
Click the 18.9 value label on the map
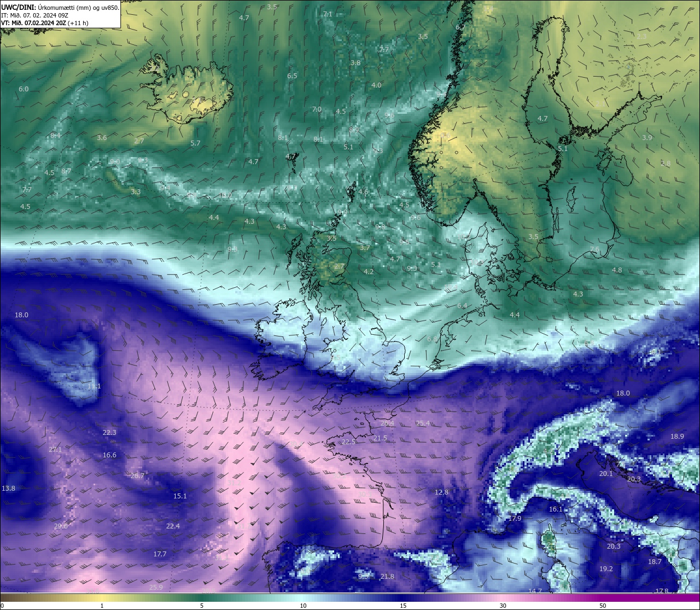677,437
